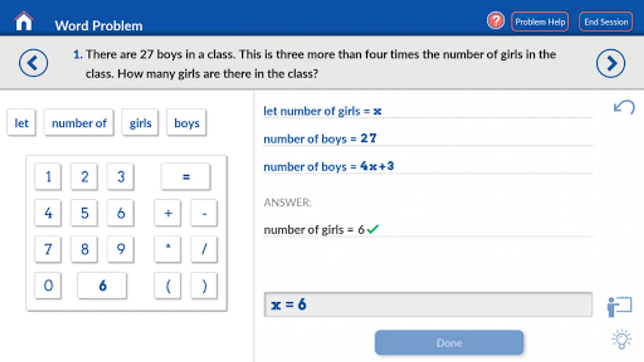
Task: Tap the multiply asterisk key
Action: (168, 249)
